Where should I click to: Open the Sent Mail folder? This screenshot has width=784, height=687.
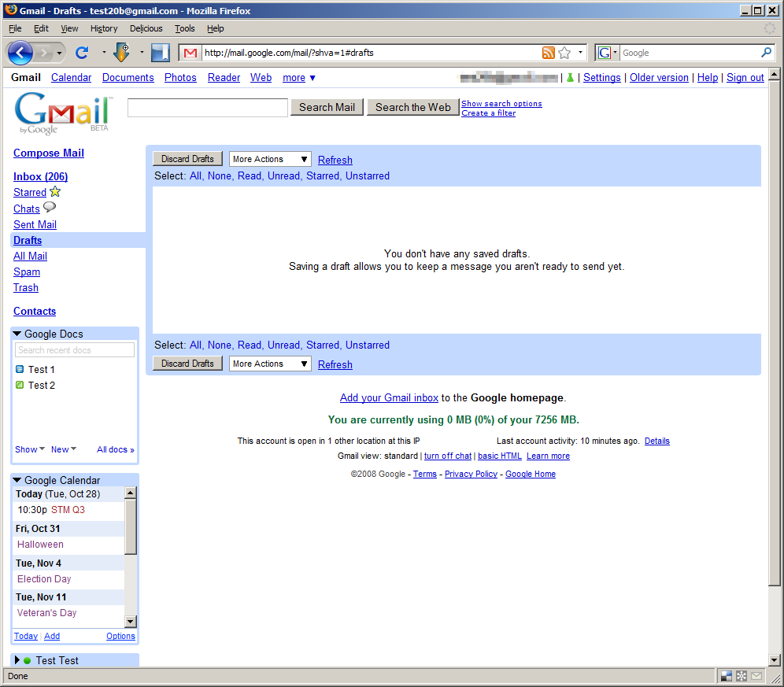coord(35,224)
